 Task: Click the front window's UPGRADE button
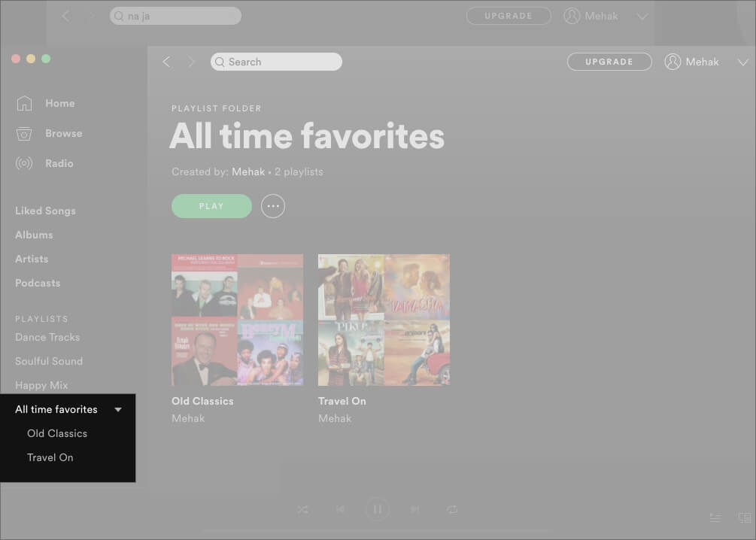[609, 62]
